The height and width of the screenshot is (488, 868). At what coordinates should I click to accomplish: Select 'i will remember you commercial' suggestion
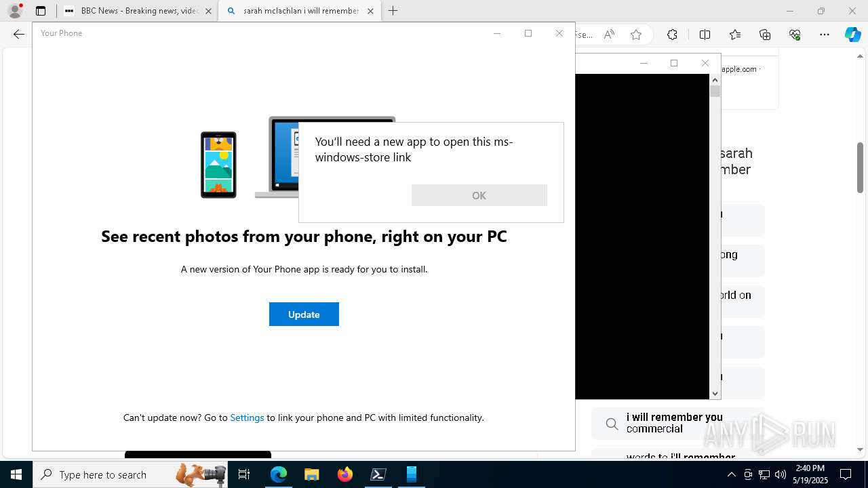(x=678, y=423)
